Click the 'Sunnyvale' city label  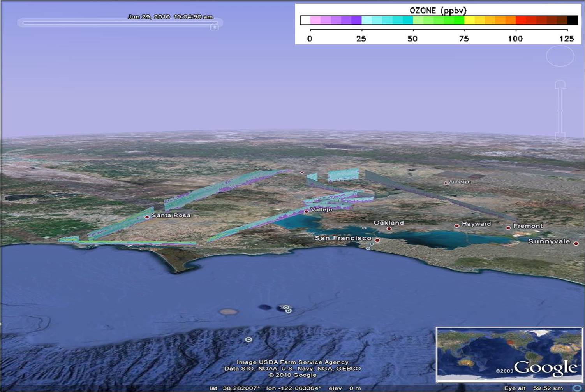[549, 241]
